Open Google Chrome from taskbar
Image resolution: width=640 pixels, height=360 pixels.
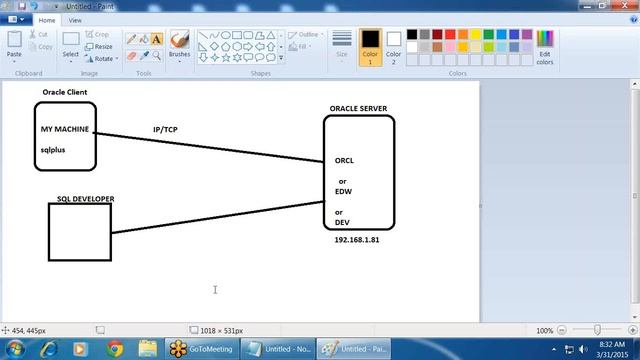pos(115,349)
